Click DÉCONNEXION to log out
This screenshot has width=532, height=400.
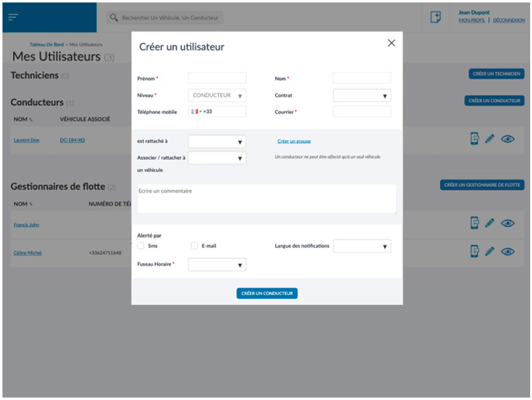[509, 20]
